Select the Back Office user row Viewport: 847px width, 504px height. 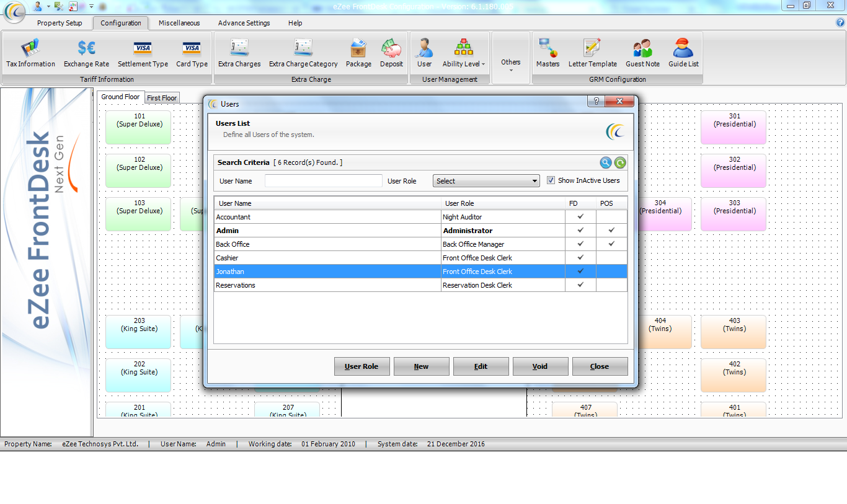[x=420, y=244]
